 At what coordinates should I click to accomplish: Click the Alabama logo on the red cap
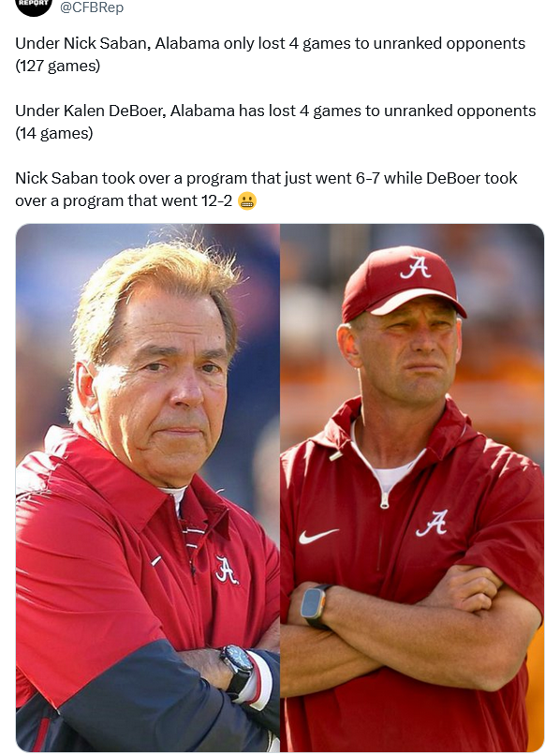click(415, 267)
